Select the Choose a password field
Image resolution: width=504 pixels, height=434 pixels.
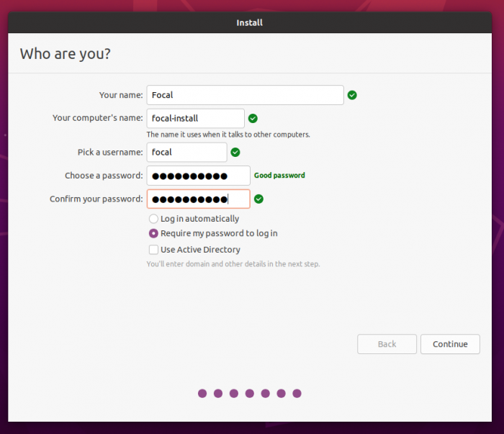pyautogui.click(x=198, y=176)
